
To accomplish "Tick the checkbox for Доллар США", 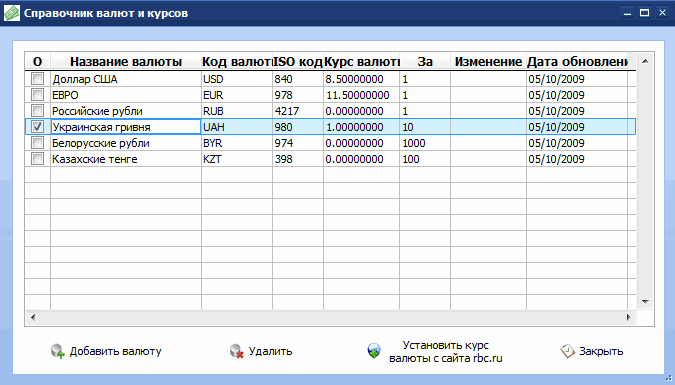I will (x=37, y=79).
